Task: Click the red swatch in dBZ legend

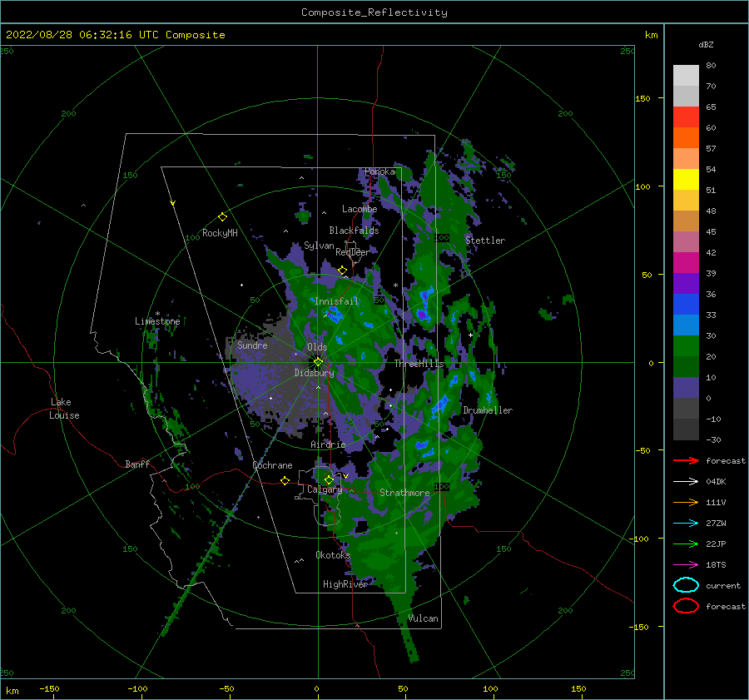Action: click(x=686, y=117)
